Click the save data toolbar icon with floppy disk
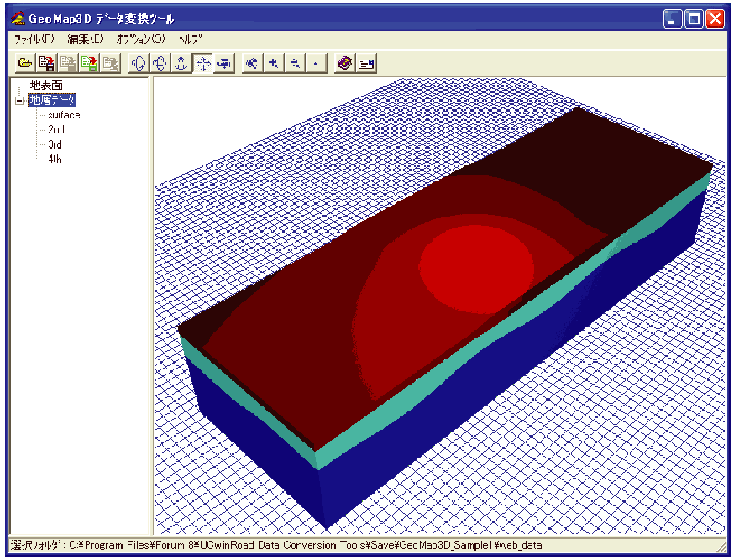Viewport: 734px width, 560px height. coord(47,63)
